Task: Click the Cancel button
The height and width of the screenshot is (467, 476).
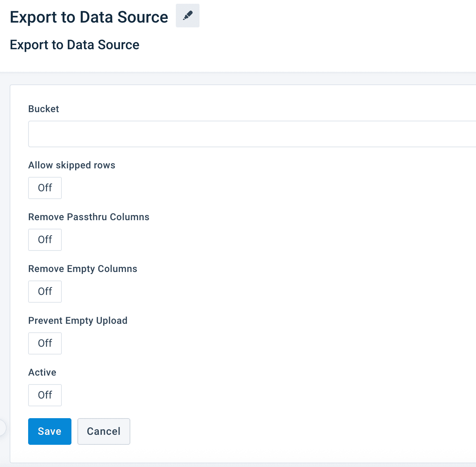Action: pos(104,431)
